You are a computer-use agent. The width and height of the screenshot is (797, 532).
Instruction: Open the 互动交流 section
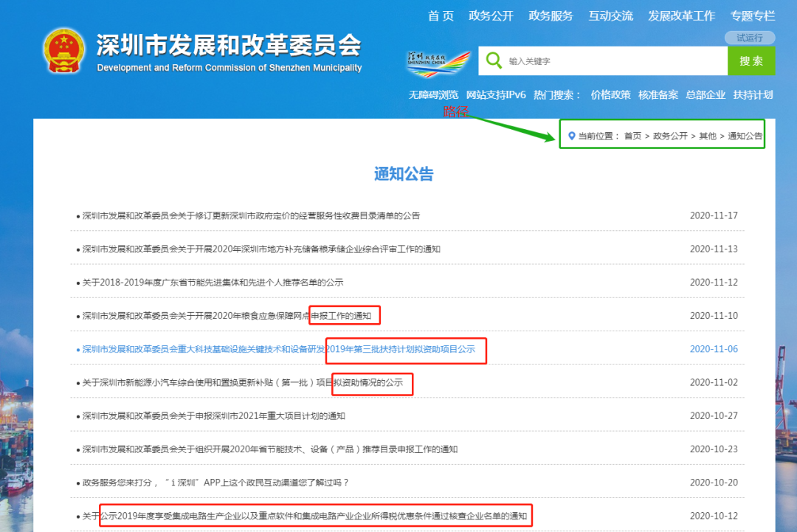[x=610, y=15]
